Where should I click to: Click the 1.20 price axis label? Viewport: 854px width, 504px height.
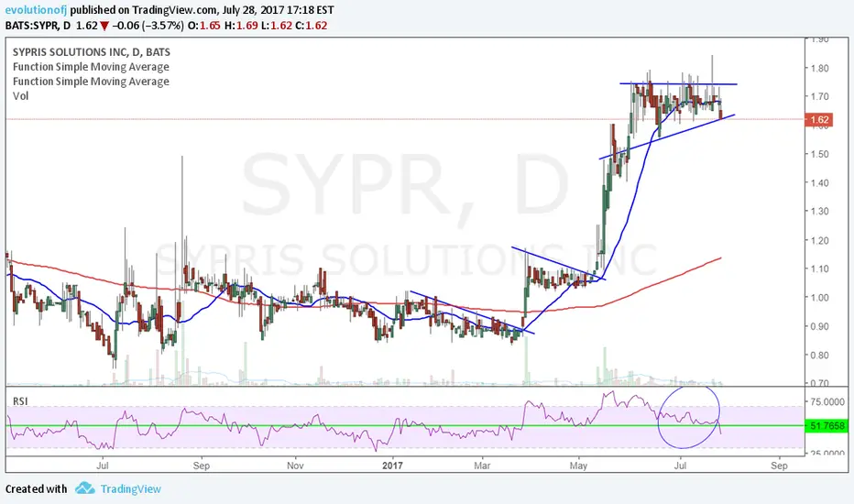point(819,240)
